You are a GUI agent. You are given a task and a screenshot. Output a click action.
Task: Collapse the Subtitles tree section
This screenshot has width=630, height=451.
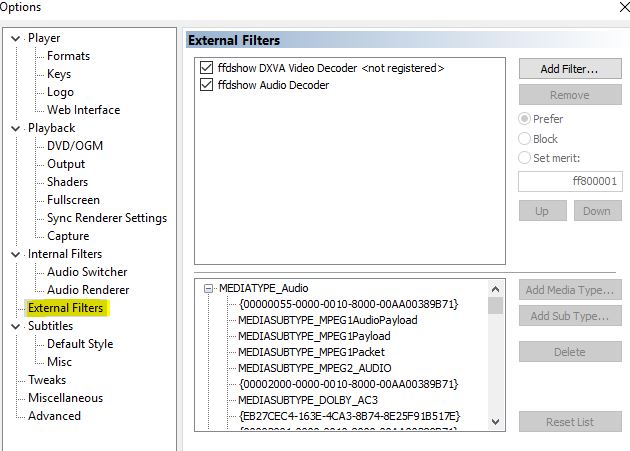(x=15, y=326)
